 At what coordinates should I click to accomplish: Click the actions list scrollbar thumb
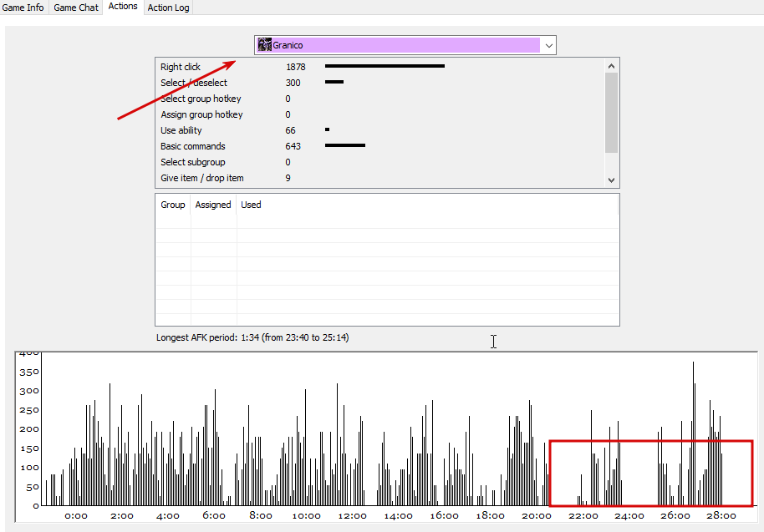(x=612, y=113)
